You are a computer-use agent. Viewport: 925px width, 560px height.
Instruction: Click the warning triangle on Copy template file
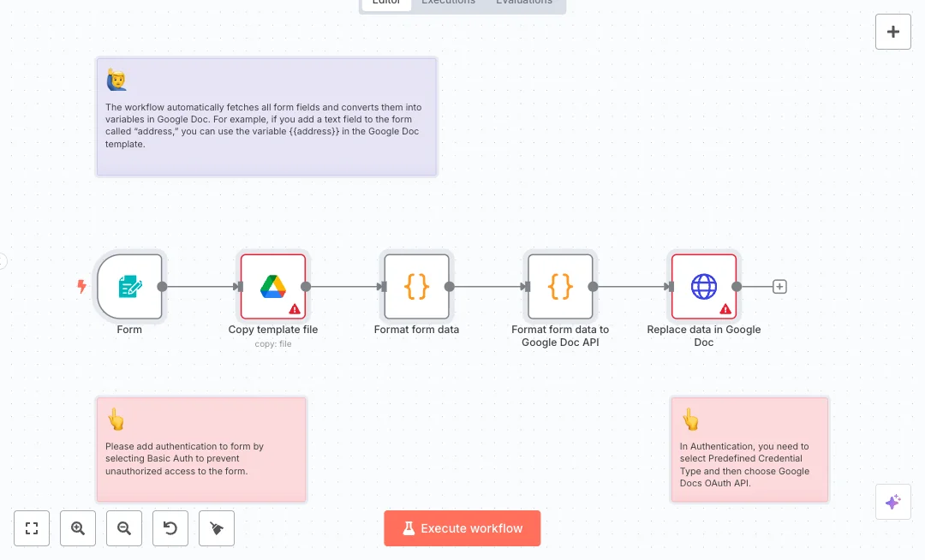295,308
